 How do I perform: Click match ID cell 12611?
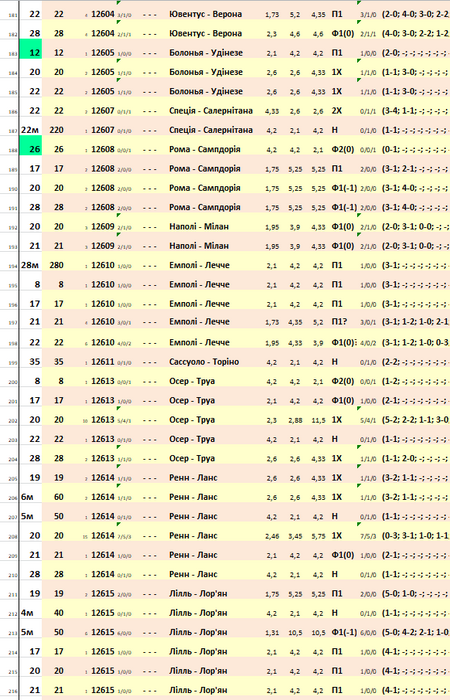coord(103,362)
